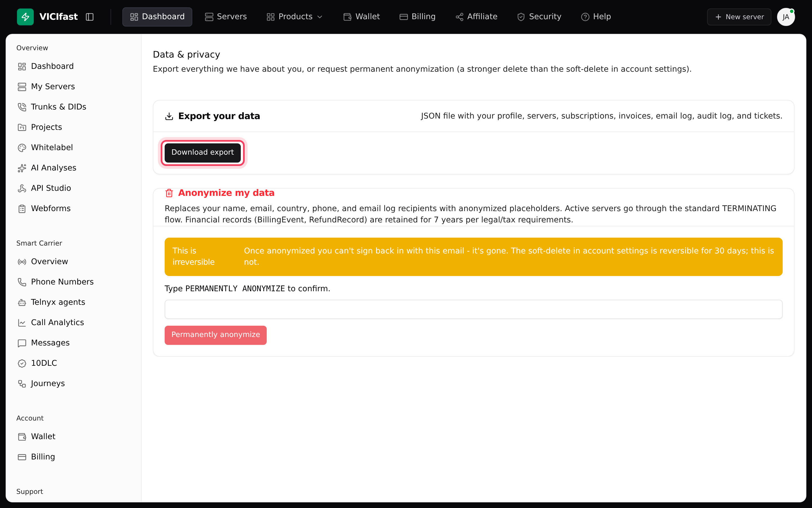Open Affiliate in the top navigation
Image resolution: width=812 pixels, height=508 pixels.
[x=476, y=17]
